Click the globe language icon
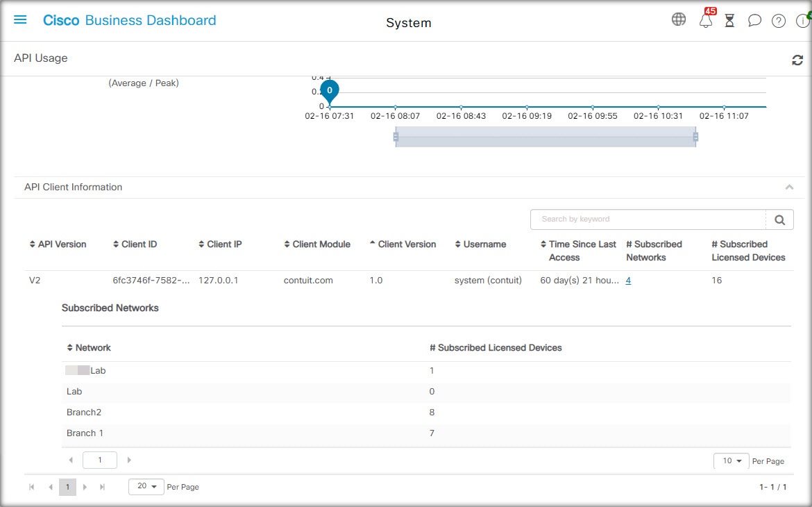 tap(678, 19)
